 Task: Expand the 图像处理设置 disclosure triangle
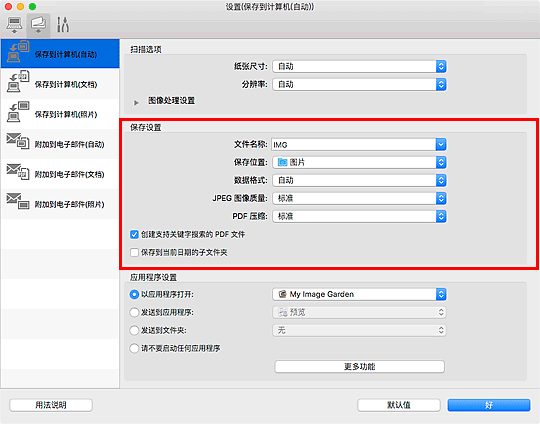[x=136, y=102]
